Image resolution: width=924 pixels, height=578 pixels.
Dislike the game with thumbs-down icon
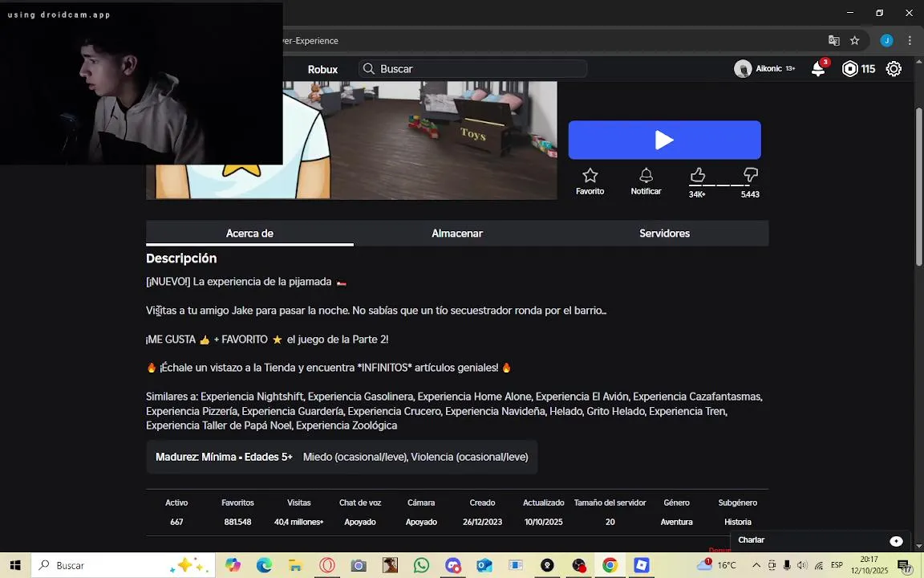(x=750, y=174)
